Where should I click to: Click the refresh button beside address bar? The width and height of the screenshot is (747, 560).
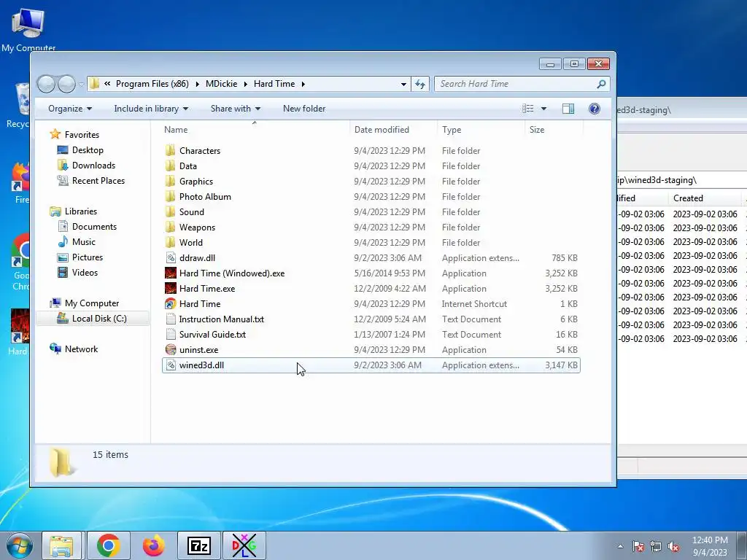419,84
